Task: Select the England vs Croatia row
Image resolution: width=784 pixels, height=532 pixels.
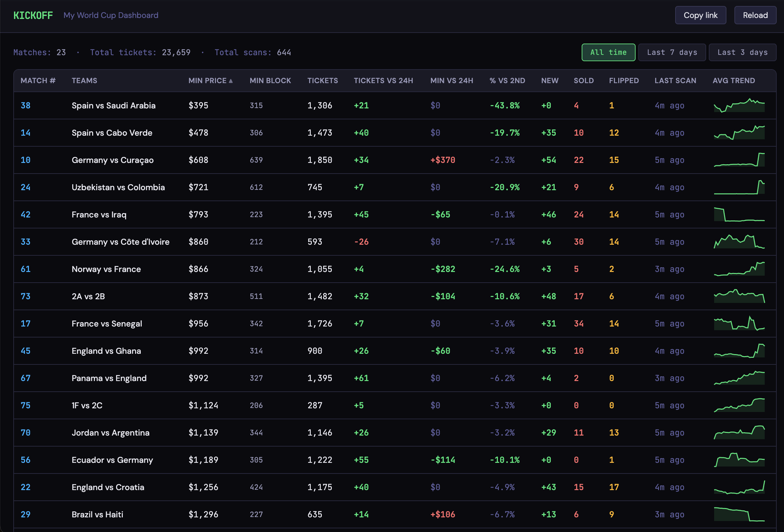Action: tap(107, 487)
